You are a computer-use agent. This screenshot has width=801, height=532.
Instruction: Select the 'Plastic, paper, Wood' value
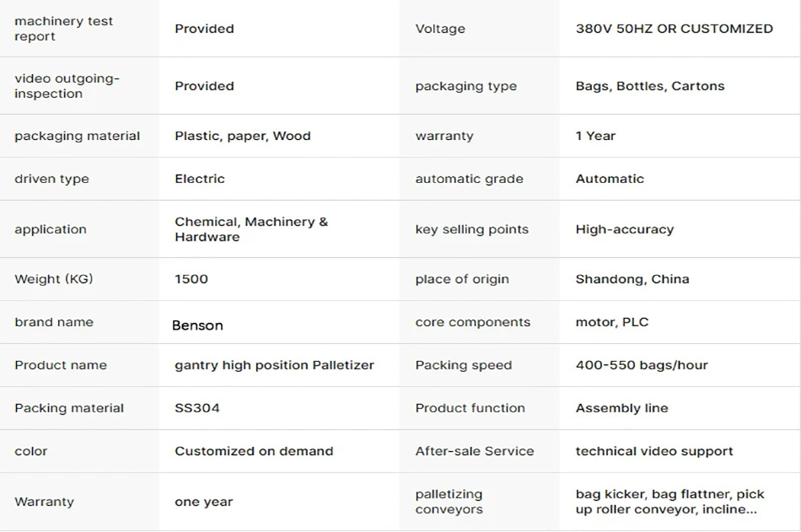(242, 136)
